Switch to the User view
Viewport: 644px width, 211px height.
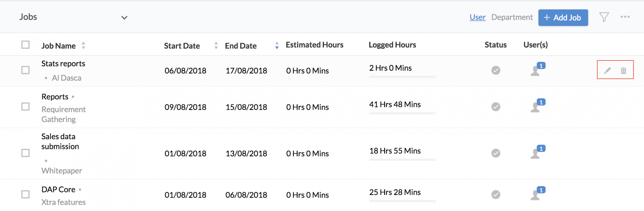pos(478,17)
